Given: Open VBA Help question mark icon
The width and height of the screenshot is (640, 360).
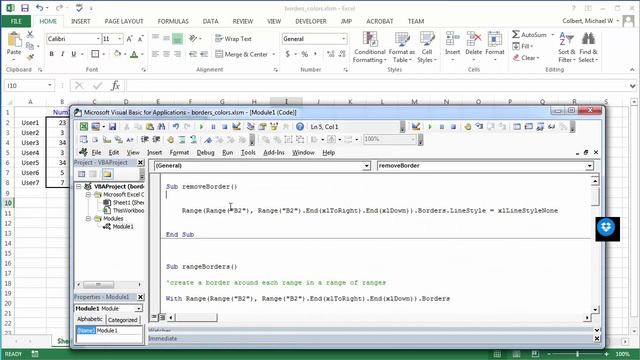Looking at the screenshot, I should pyautogui.click(x=300, y=127).
